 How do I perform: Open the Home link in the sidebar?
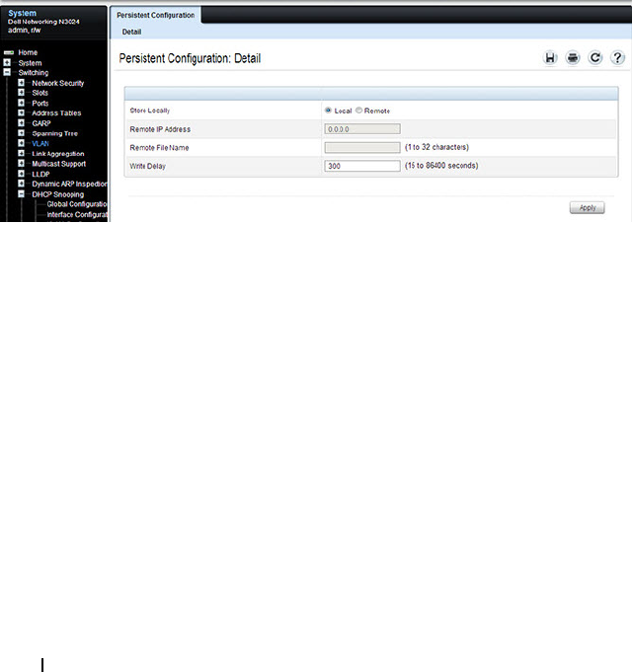tap(28, 52)
